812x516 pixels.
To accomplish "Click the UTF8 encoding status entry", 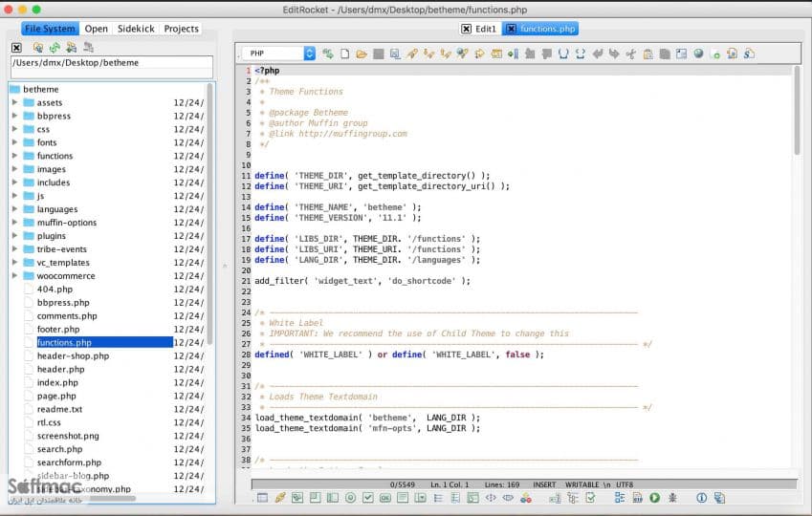I will pyautogui.click(x=625, y=484).
